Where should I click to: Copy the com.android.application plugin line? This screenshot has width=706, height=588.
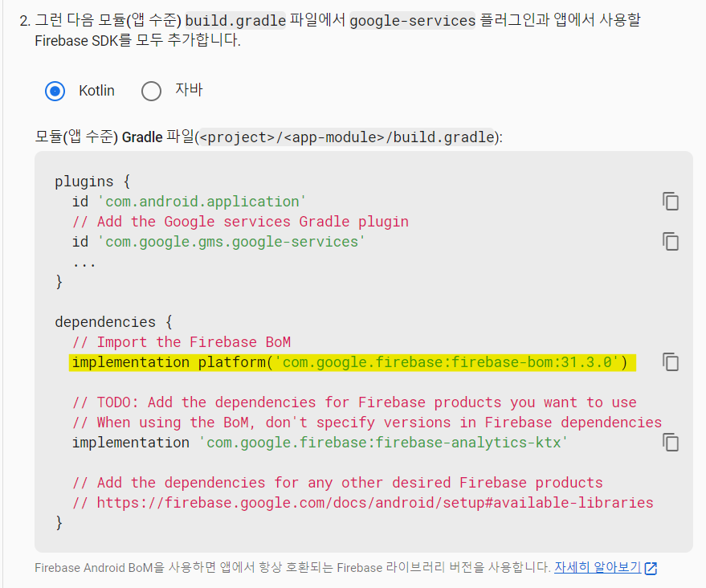[x=671, y=202]
